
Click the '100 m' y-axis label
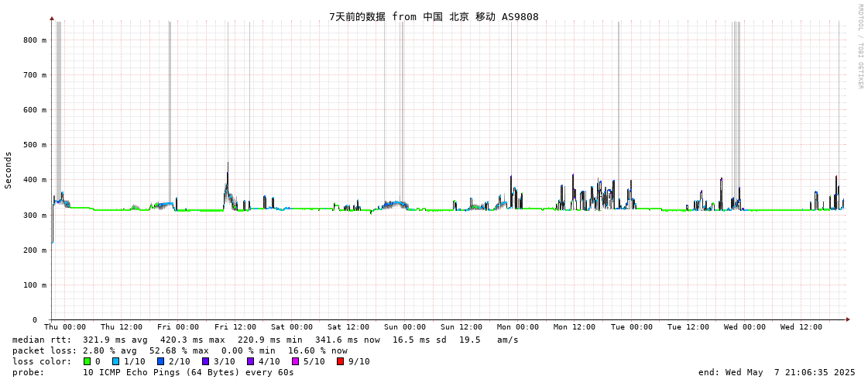click(x=35, y=285)
